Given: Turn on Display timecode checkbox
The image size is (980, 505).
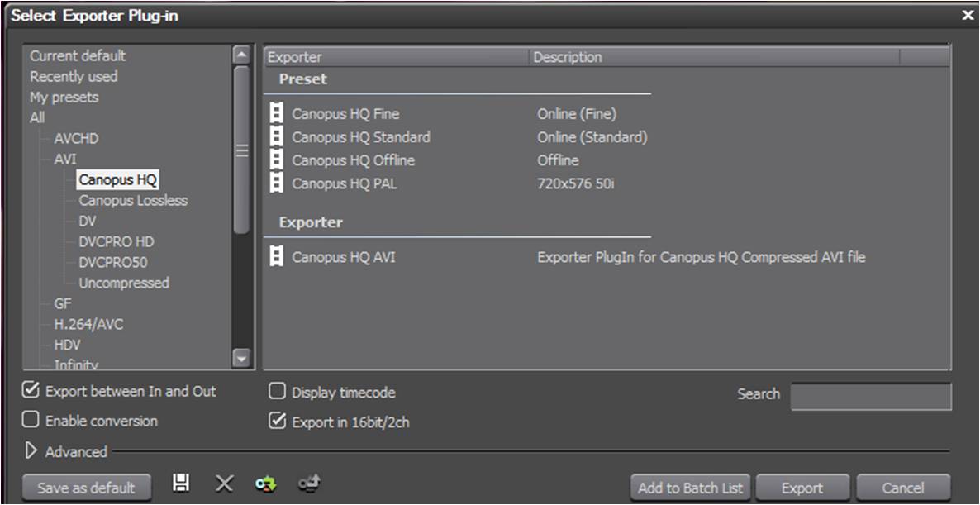Looking at the screenshot, I should [278, 392].
